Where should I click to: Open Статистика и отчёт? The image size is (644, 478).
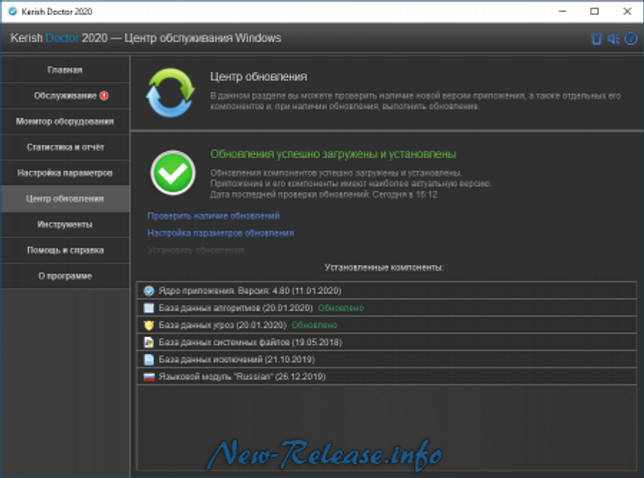coord(65,147)
